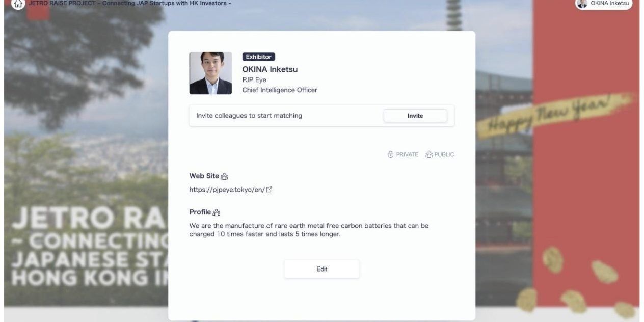
Task: Click the PUBLIC label text
Action: click(444, 154)
